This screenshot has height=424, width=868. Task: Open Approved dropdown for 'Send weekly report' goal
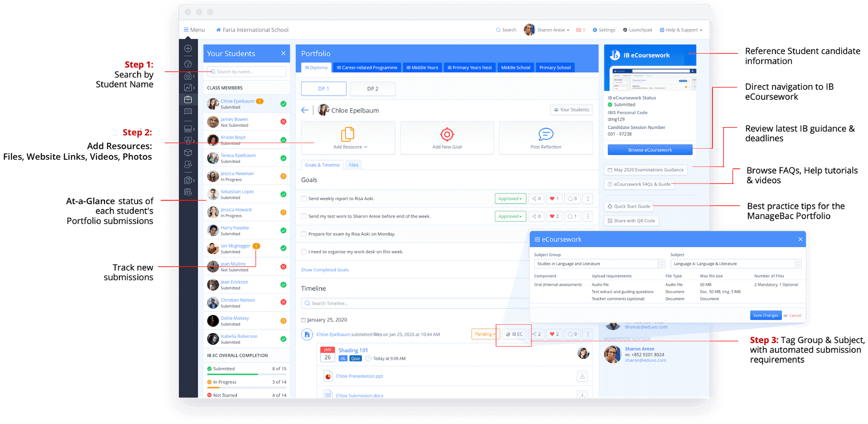pos(510,199)
